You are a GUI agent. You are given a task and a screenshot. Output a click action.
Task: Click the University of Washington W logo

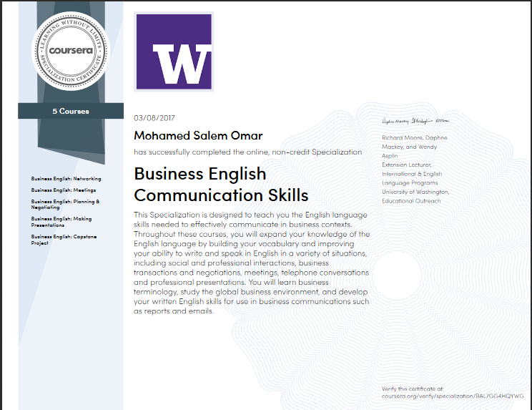[x=174, y=52]
